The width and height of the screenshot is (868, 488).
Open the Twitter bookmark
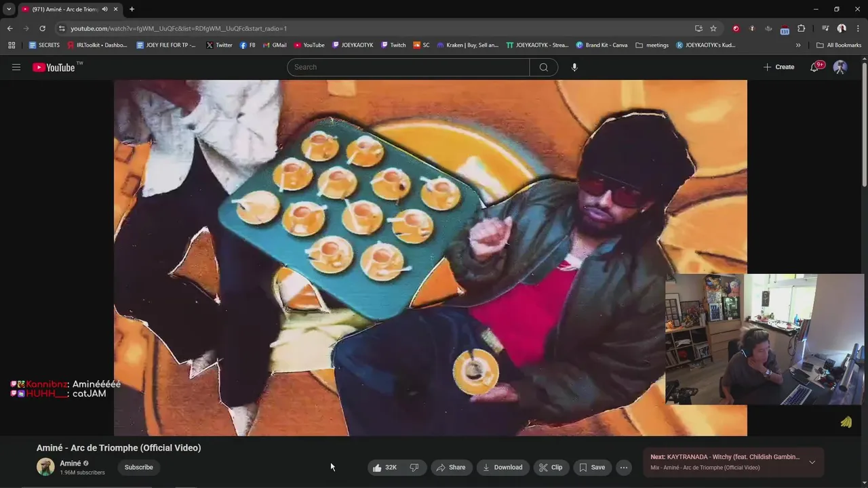pyautogui.click(x=219, y=45)
